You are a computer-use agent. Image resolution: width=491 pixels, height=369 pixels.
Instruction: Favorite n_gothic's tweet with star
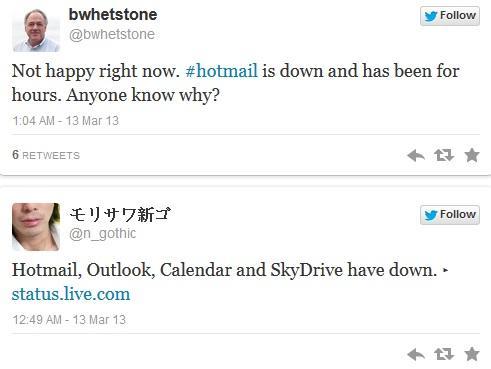[x=472, y=354]
